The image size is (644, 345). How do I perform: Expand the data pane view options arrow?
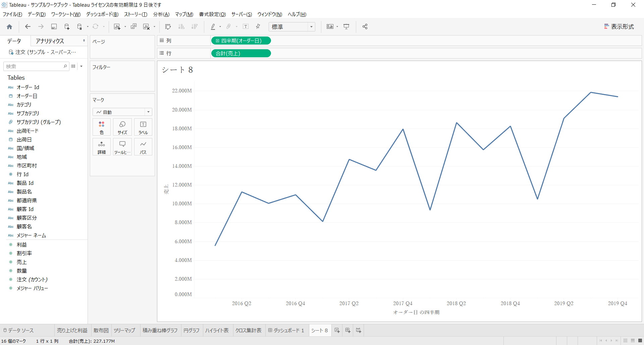click(x=82, y=66)
